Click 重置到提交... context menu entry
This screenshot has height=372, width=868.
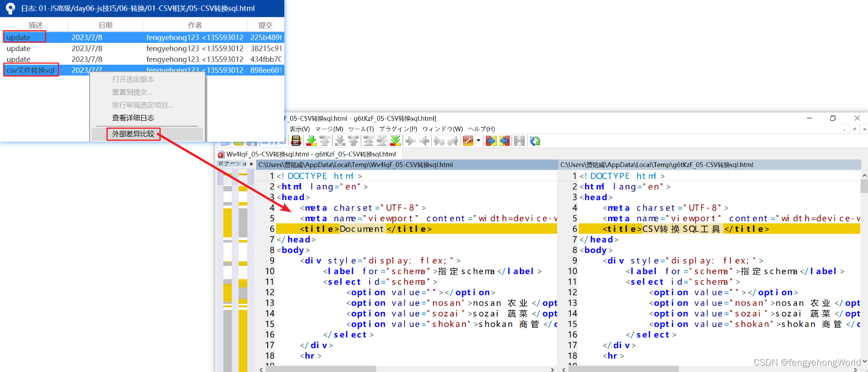tap(132, 92)
